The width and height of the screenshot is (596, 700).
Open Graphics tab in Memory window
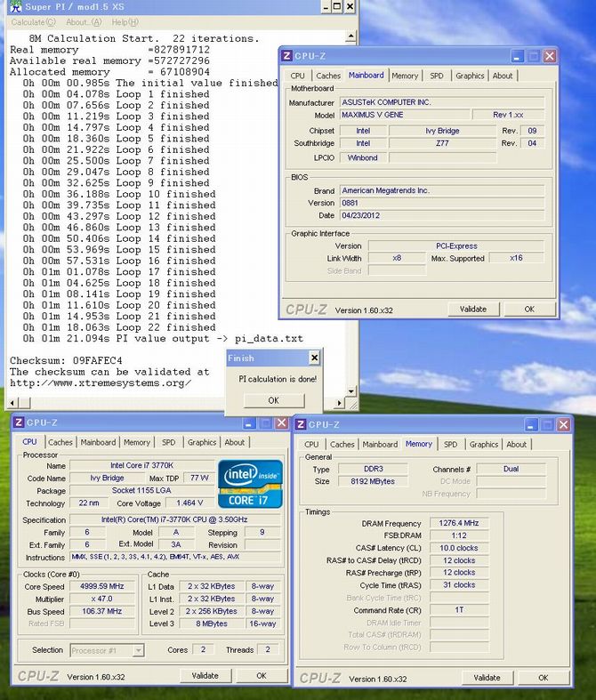pos(484,445)
